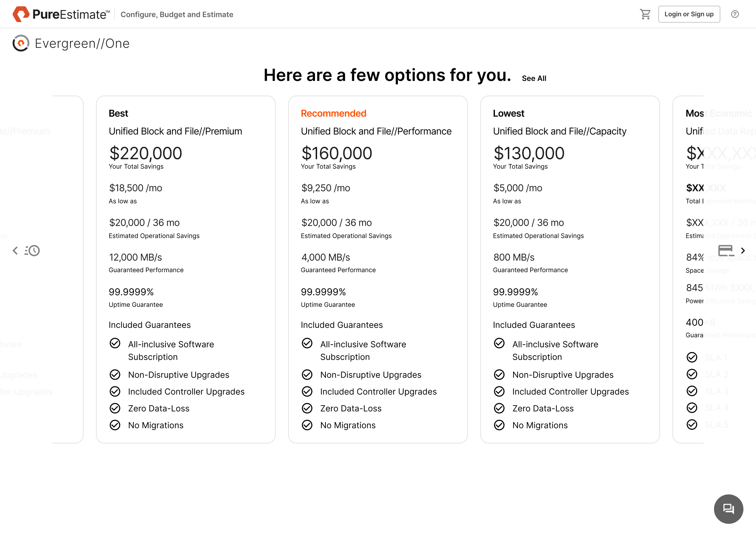Select the Lowest option heading
756x538 pixels.
pyautogui.click(x=508, y=113)
